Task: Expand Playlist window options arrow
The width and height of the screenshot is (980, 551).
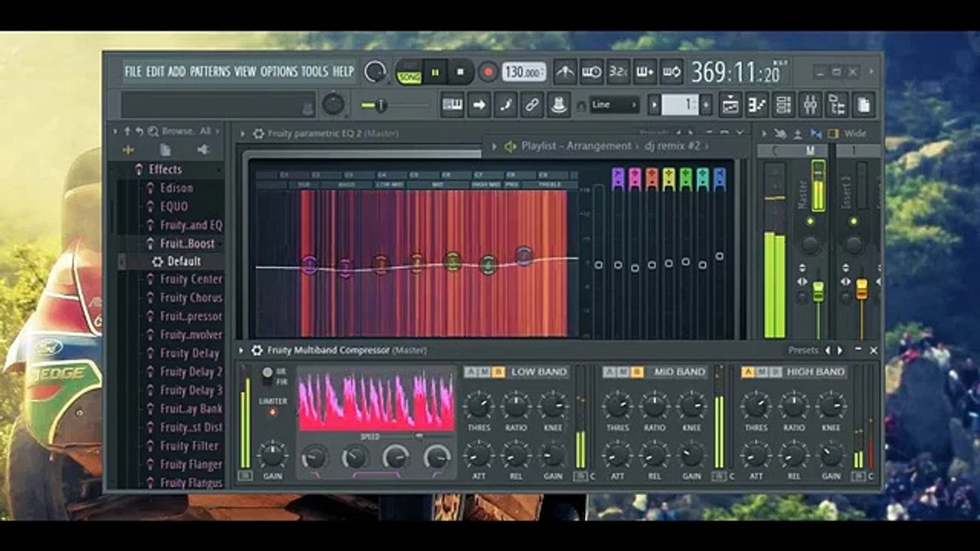Action: point(494,145)
